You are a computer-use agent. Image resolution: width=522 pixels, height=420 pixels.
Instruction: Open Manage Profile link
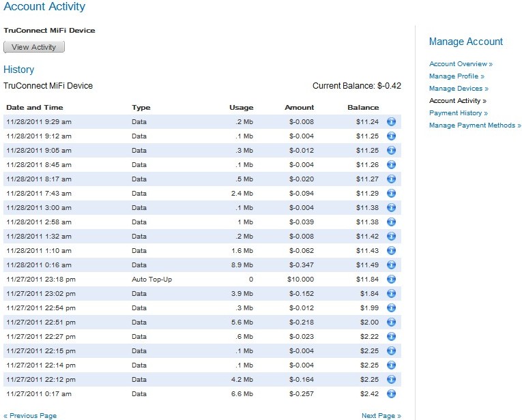(456, 76)
